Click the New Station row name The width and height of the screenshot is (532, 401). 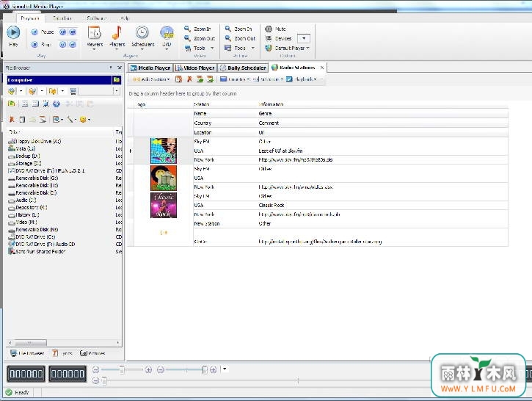[207, 224]
